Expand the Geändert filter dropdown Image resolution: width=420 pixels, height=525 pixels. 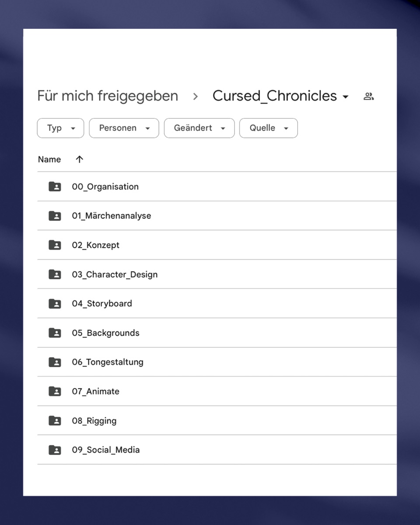click(199, 128)
